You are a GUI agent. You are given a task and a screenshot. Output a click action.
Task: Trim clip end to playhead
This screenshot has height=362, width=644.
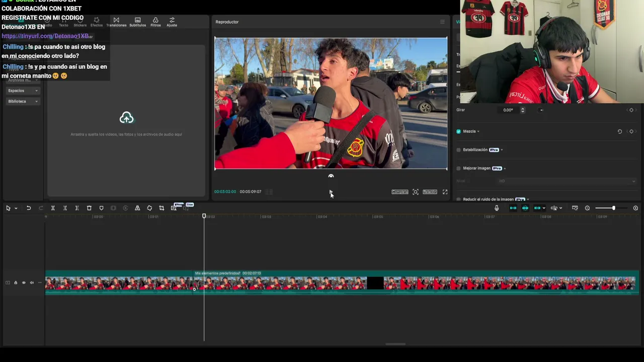77,208
